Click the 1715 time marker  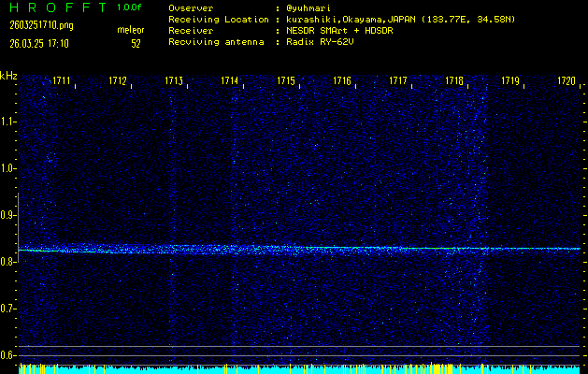[286, 80]
